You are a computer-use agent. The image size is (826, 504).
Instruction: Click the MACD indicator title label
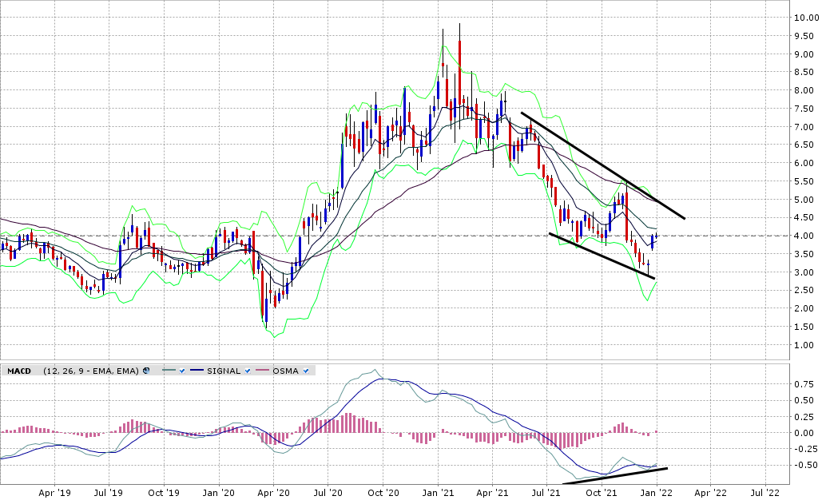tap(19, 371)
